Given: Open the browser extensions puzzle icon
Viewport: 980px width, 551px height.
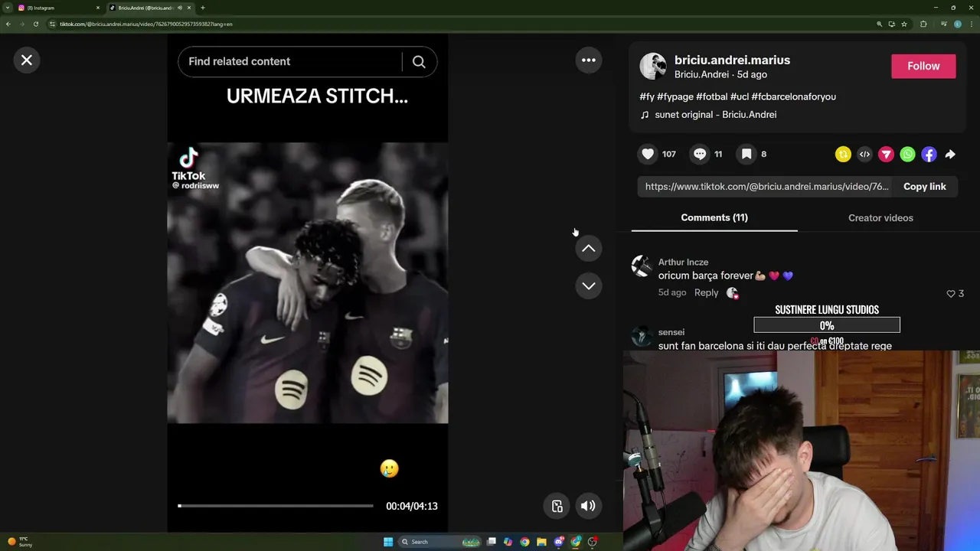Looking at the screenshot, I should coord(923,24).
